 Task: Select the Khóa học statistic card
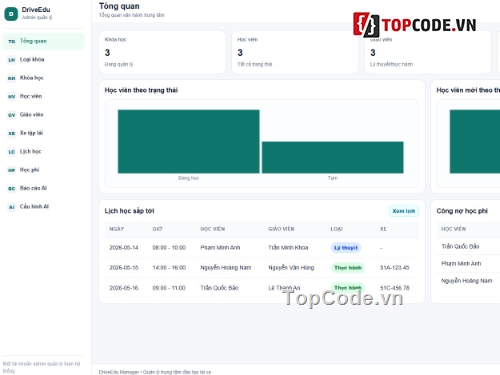point(162,52)
